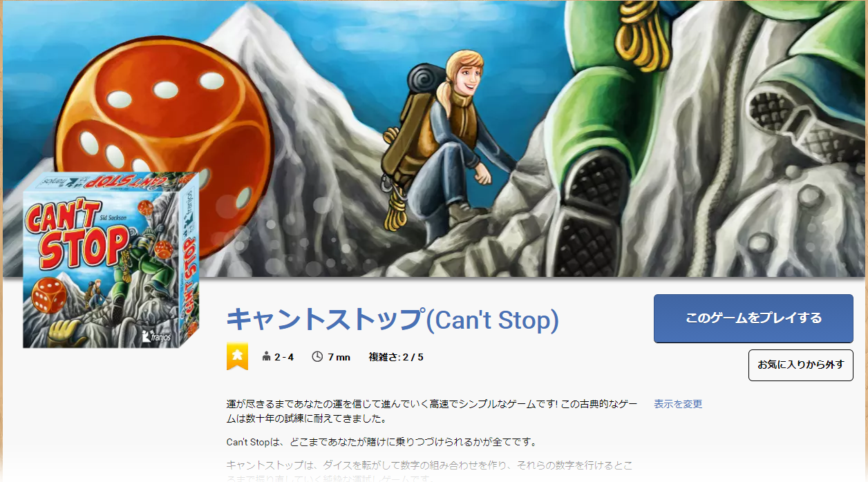Viewport: 868px width, 482px height.
Task: Click the paragraph starting Can't Stopは
Action: coord(382,442)
